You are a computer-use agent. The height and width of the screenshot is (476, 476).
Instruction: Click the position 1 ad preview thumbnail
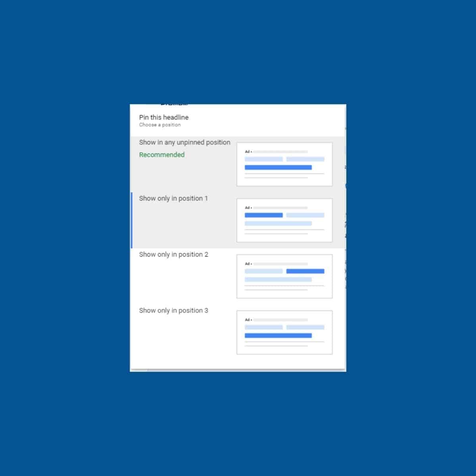284,220
